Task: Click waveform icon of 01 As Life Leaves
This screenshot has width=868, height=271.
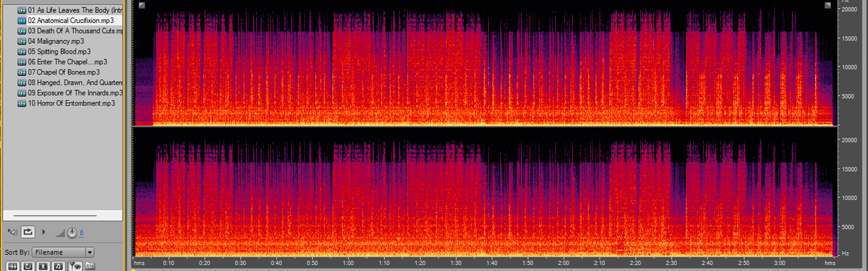Action: tap(22, 10)
